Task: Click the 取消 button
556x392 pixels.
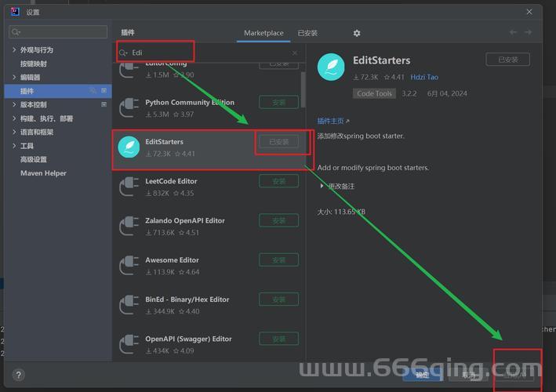Action: click(468, 375)
